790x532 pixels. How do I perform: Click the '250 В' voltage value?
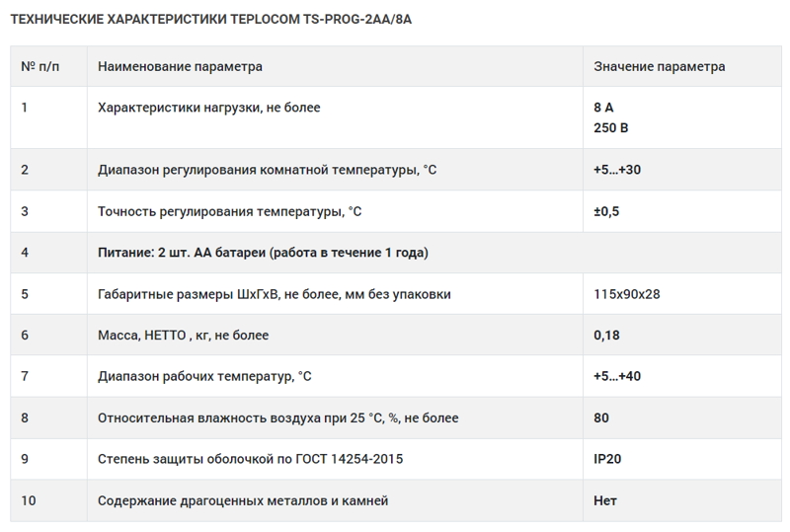(x=610, y=128)
